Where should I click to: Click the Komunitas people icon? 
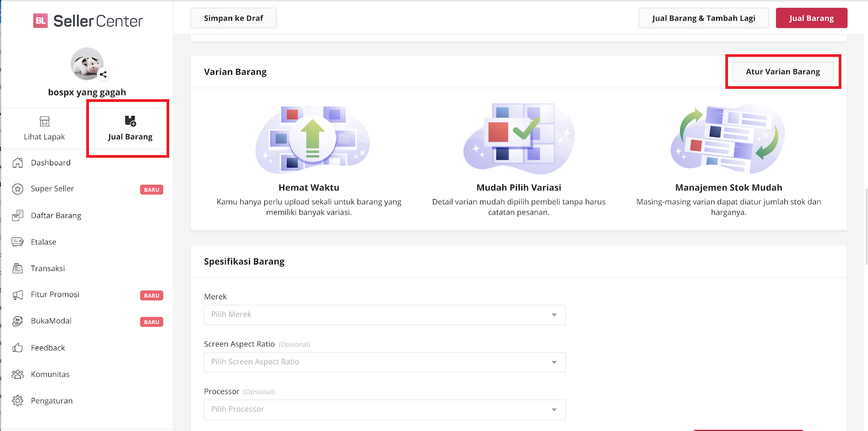click(x=18, y=374)
